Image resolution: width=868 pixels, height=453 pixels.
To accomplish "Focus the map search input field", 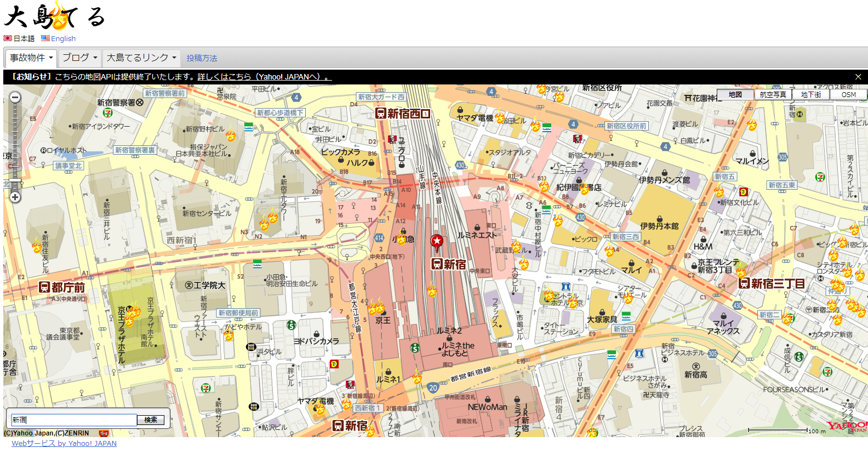I will 74,420.
